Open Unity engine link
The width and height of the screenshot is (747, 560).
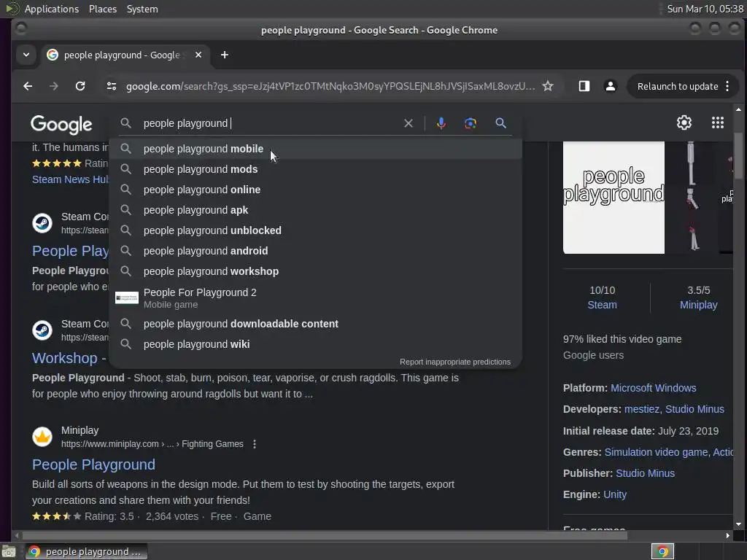coord(614,494)
